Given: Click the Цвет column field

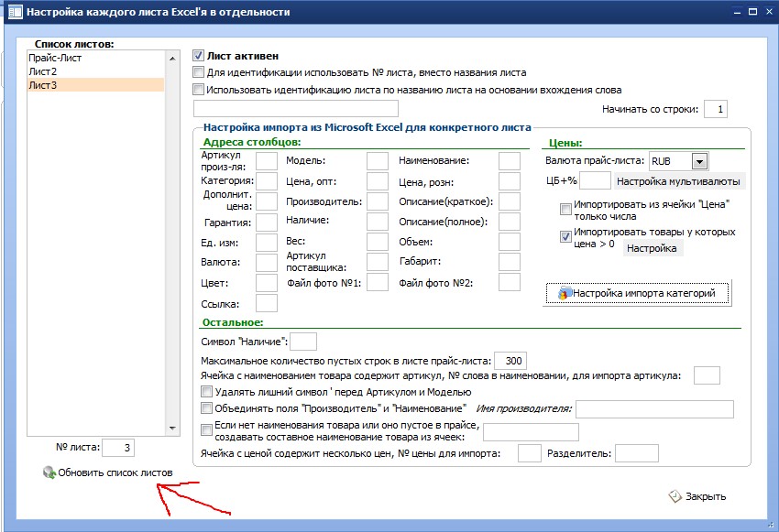Looking at the screenshot, I should (x=267, y=282).
